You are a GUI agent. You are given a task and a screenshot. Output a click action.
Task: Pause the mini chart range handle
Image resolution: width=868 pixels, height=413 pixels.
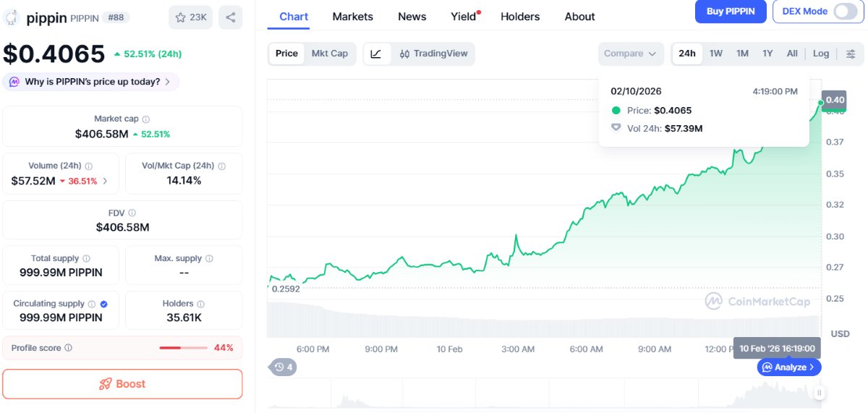tap(819, 393)
